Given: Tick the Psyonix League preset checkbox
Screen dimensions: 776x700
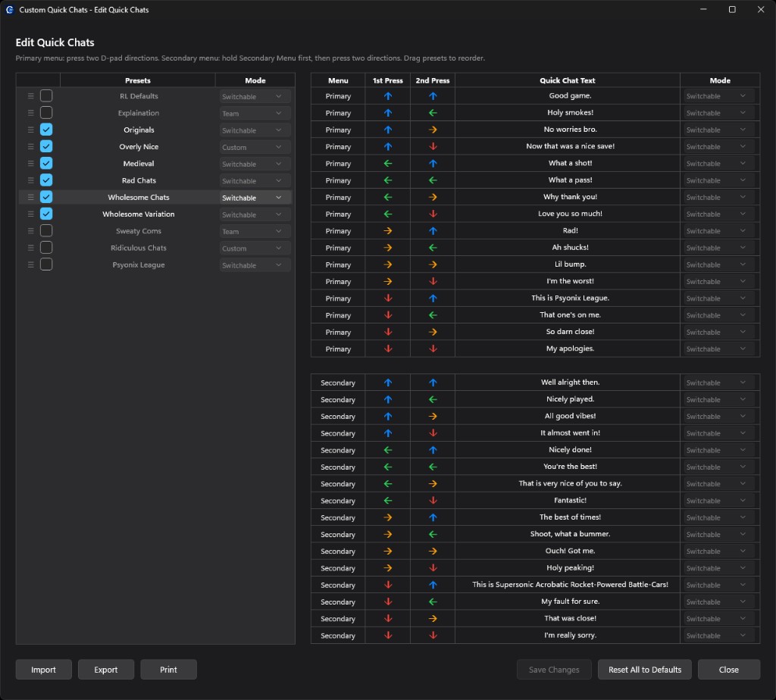Looking at the screenshot, I should pos(46,264).
